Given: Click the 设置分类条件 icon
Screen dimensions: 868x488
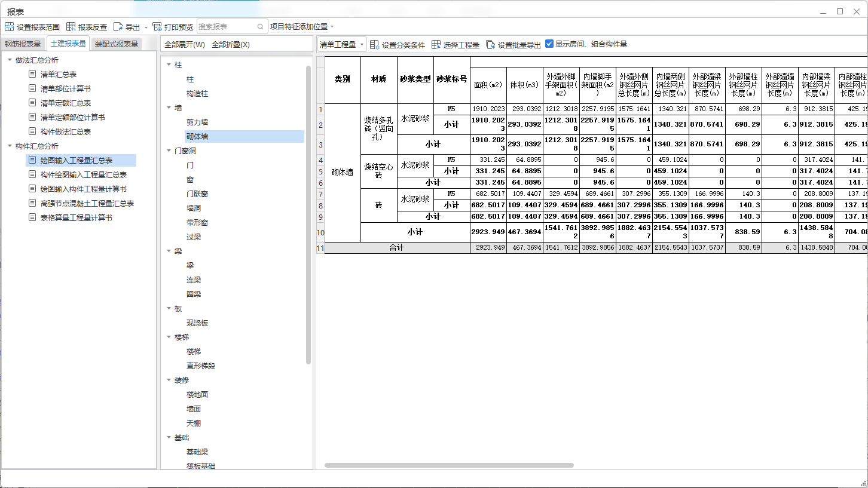Looking at the screenshot, I should 375,45.
